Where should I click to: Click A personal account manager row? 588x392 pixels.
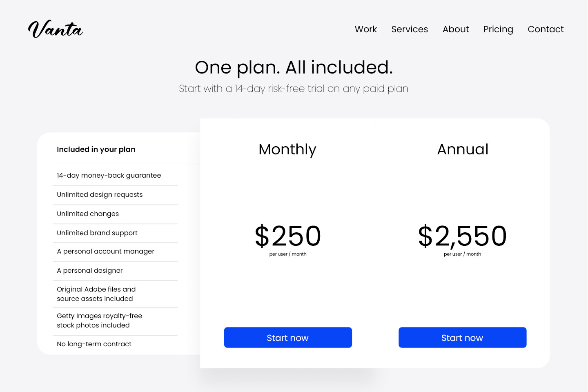[x=106, y=251]
